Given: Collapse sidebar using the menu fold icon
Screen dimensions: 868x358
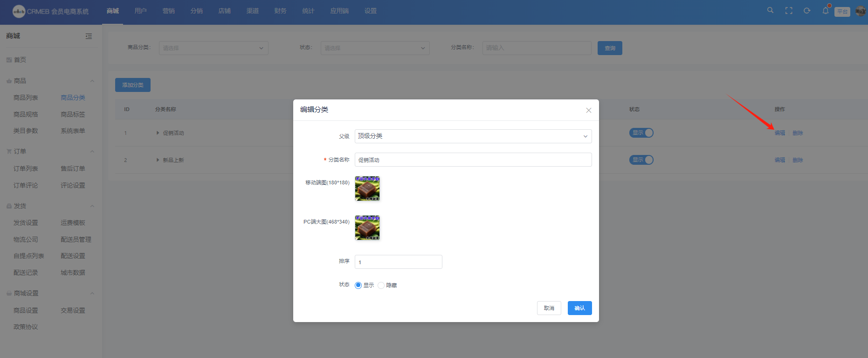Looking at the screenshot, I should pyautogui.click(x=89, y=36).
